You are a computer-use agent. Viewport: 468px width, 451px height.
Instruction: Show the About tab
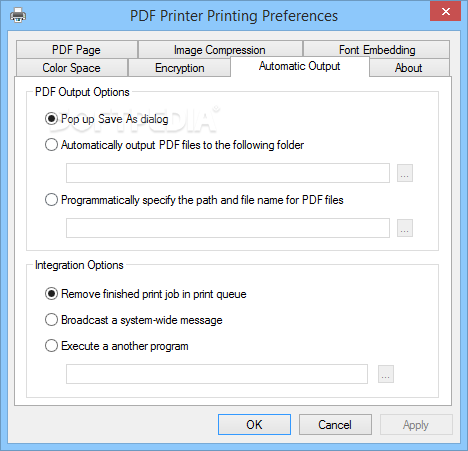pyautogui.click(x=409, y=68)
